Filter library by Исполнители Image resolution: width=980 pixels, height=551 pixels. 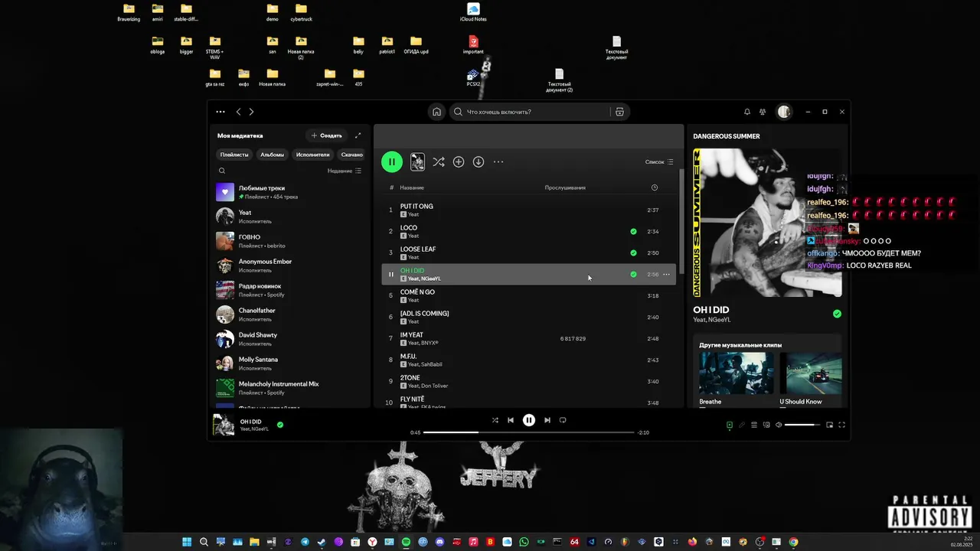pyautogui.click(x=312, y=155)
